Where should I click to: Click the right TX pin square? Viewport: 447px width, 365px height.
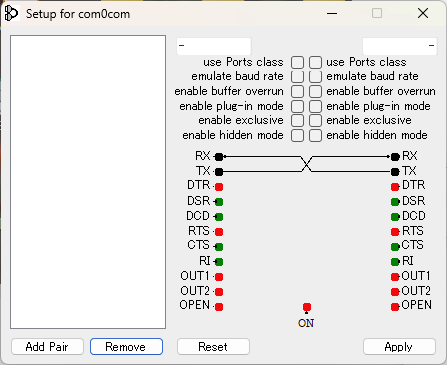pyautogui.click(x=395, y=172)
